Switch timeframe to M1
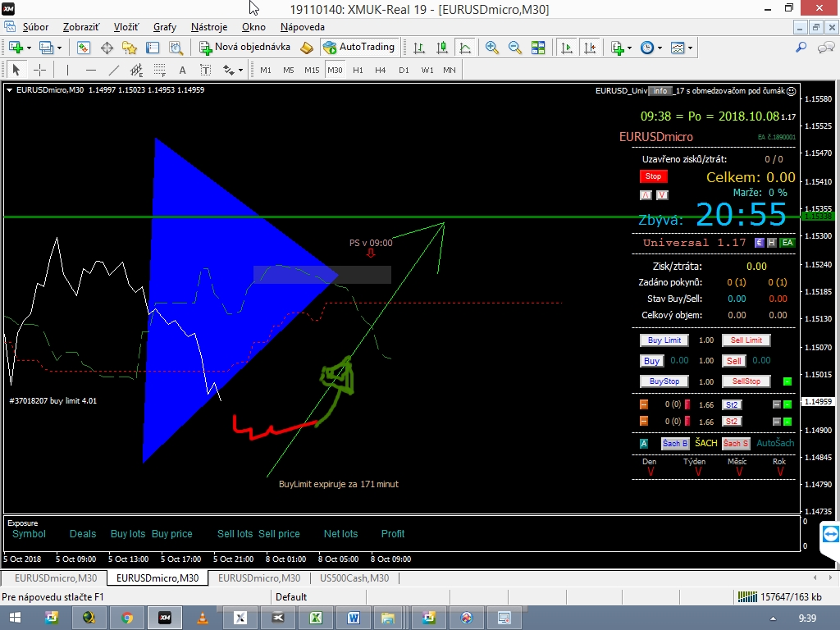 (x=266, y=70)
